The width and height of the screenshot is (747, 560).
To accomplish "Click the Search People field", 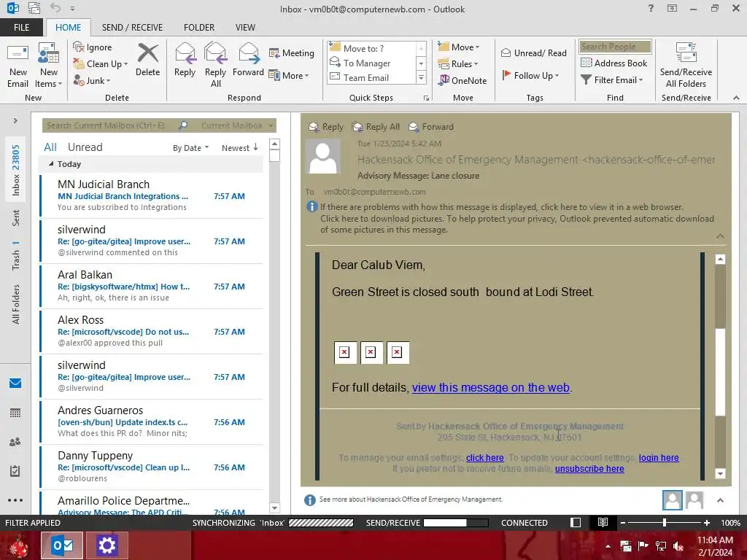I will (615, 47).
